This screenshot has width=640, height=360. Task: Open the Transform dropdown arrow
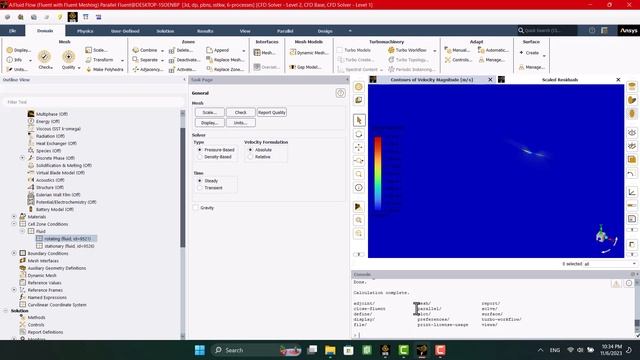(x=122, y=60)
